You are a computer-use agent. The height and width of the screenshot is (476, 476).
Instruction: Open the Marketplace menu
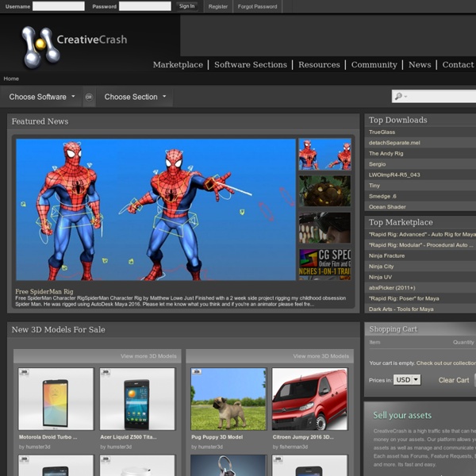[x=178, y=65]
